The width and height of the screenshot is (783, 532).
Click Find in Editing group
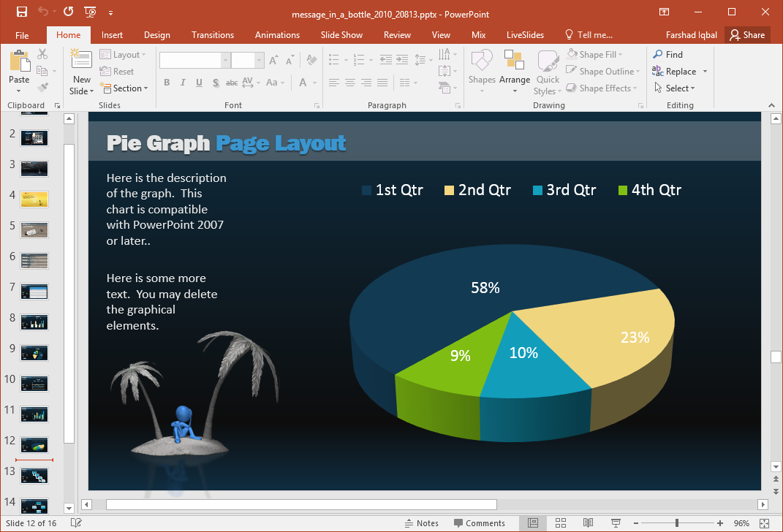[x=668, y=55]
